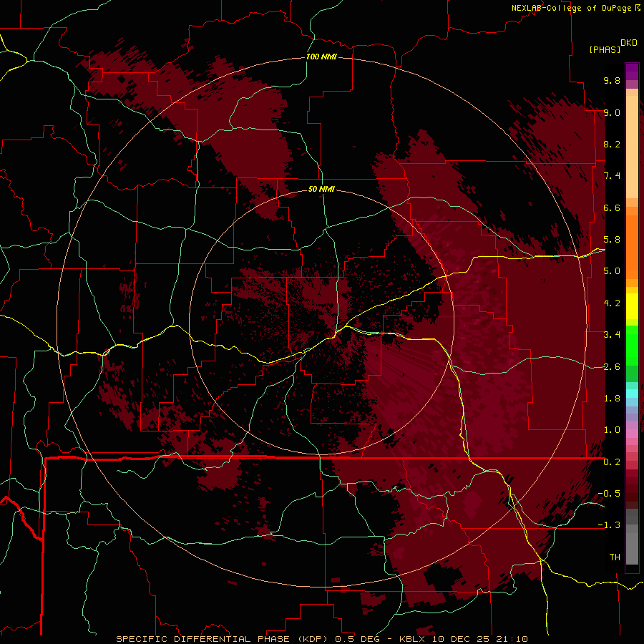Click the [PHAS] label above the color bar
Viewport: 644px width, 644px height.
pos(605,49)
